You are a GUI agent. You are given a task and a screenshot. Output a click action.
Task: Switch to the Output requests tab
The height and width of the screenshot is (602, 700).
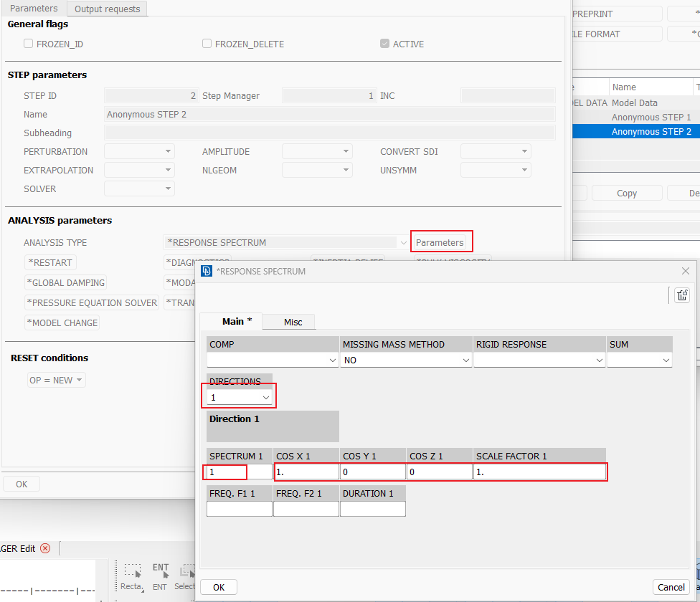tap(107, 9)
